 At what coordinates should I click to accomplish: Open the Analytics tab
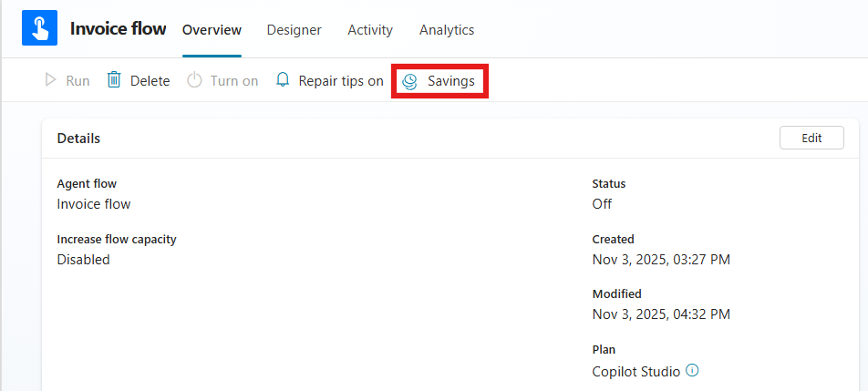pos(447,30)
